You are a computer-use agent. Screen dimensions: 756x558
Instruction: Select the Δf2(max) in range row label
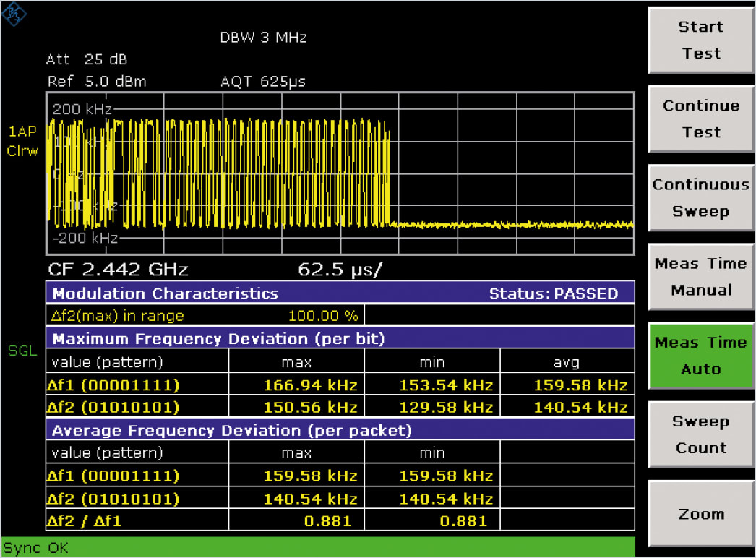tap(118, 316)
